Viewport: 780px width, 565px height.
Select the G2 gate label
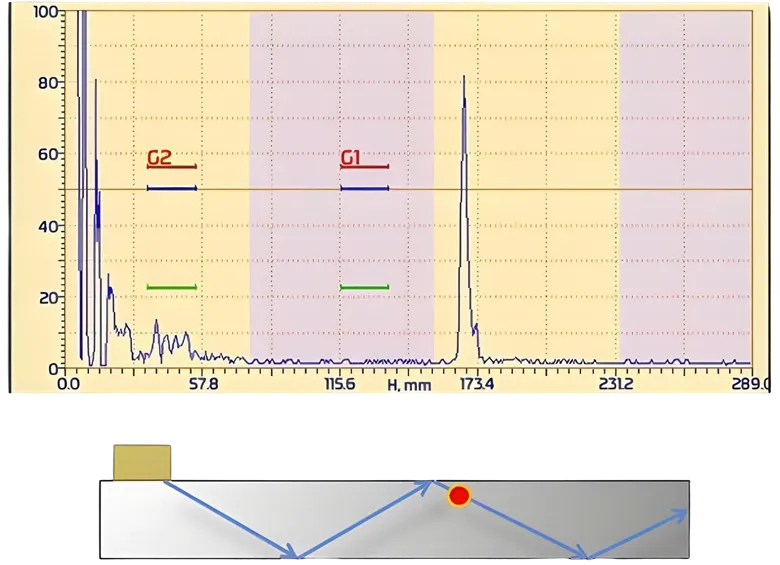point(159,158)
